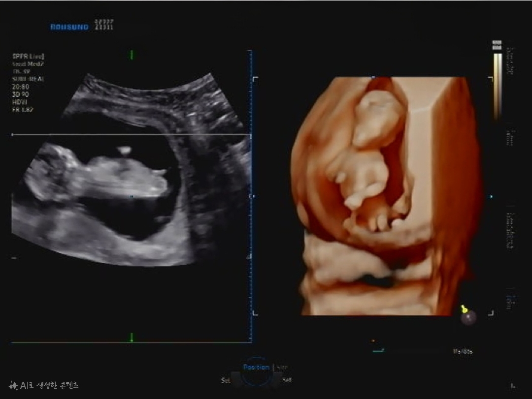Click the ROHSUND logo at the top
The height and width of the screenshot is (399, 532).
[x=69, y=27]
